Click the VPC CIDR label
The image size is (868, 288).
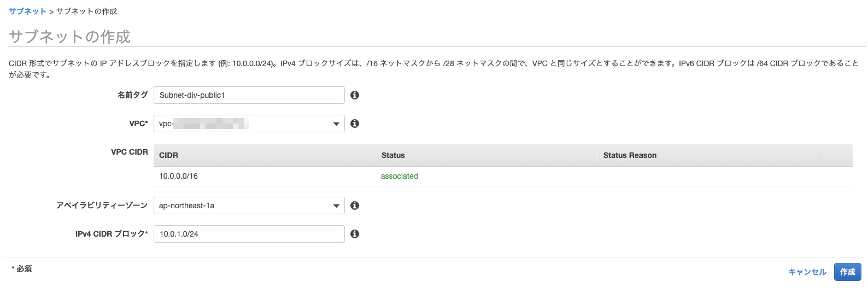(130, 152)
